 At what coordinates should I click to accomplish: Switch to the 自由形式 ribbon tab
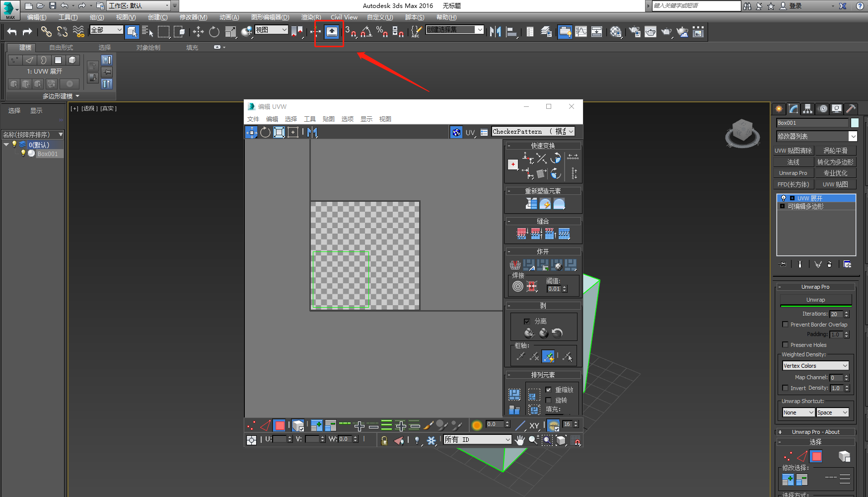pyautogui.click(x=61, y=47)
